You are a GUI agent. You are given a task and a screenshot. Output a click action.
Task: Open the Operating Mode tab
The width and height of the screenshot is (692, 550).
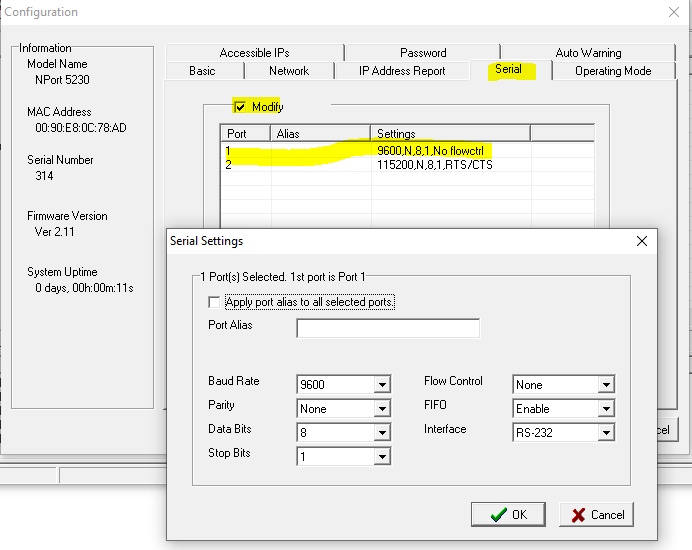[x=613, y=71]
